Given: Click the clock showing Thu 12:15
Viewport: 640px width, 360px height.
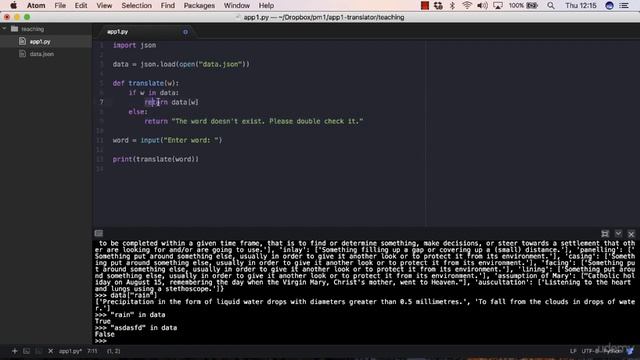Looking at the screenshot, I should pyautogui.click(x=580, y=6).
